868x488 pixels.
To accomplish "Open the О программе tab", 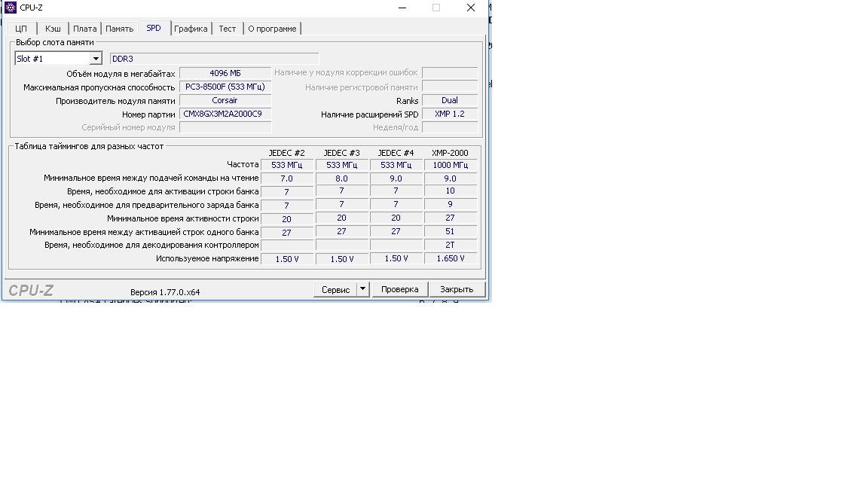I will click(272, 29).
